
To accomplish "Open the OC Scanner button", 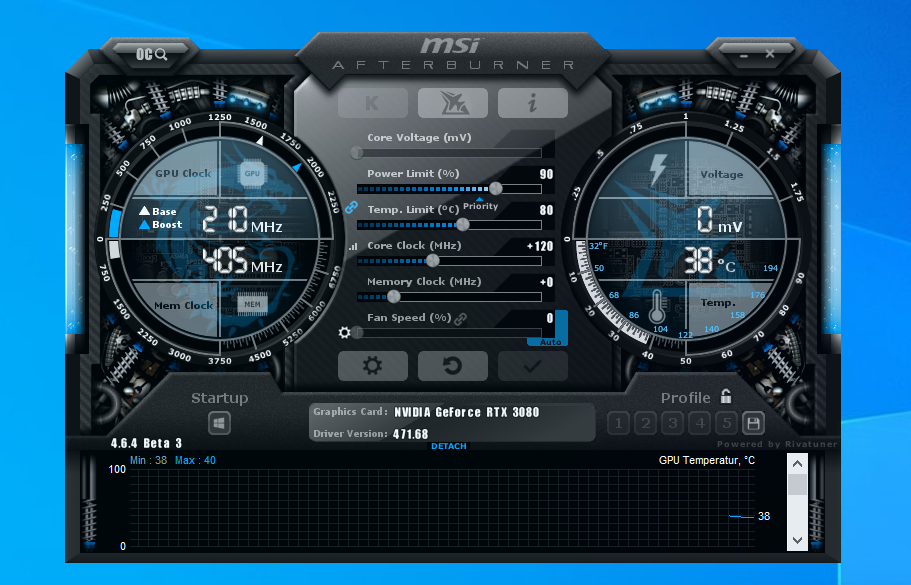I will 151,55.
